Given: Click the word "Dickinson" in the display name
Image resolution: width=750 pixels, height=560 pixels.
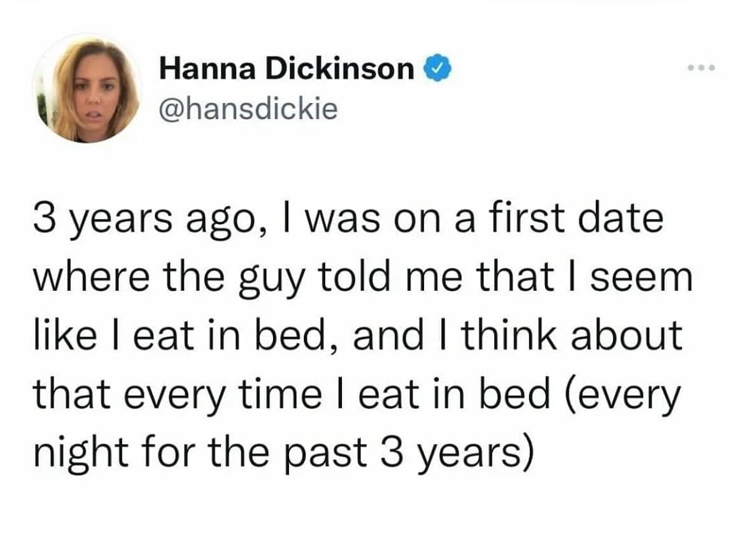Looking at the screenshot, I should coord(339,69).
